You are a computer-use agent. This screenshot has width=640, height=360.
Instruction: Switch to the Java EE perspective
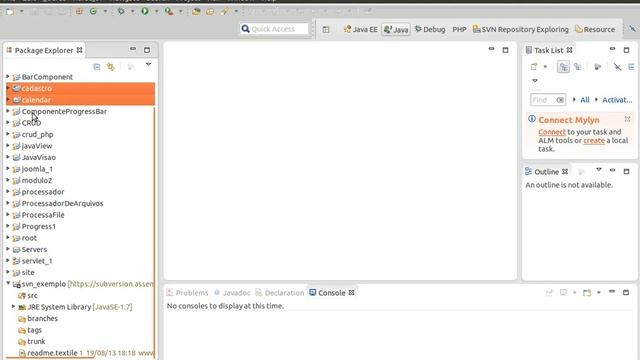click(x=361, y=29)
